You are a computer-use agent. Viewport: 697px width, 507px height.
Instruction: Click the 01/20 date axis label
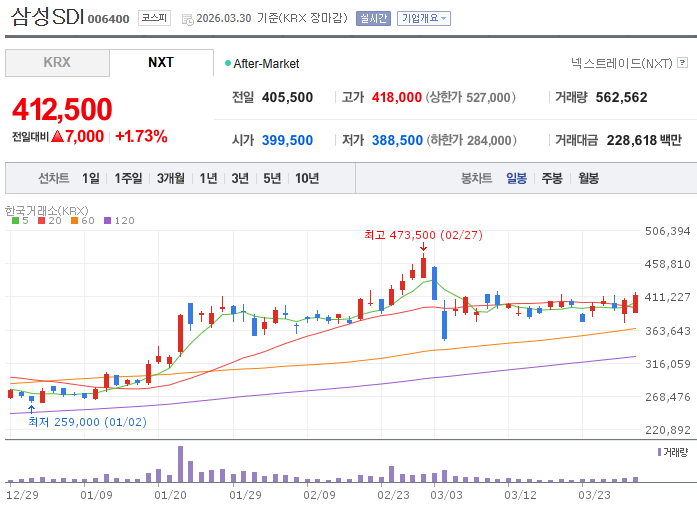coord(170,495)
